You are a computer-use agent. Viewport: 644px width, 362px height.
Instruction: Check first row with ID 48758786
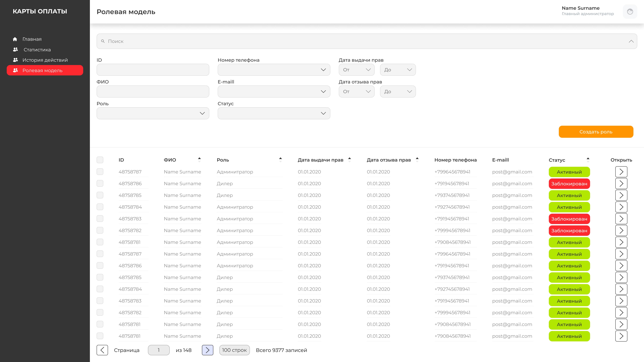click(x=100, y=183)
